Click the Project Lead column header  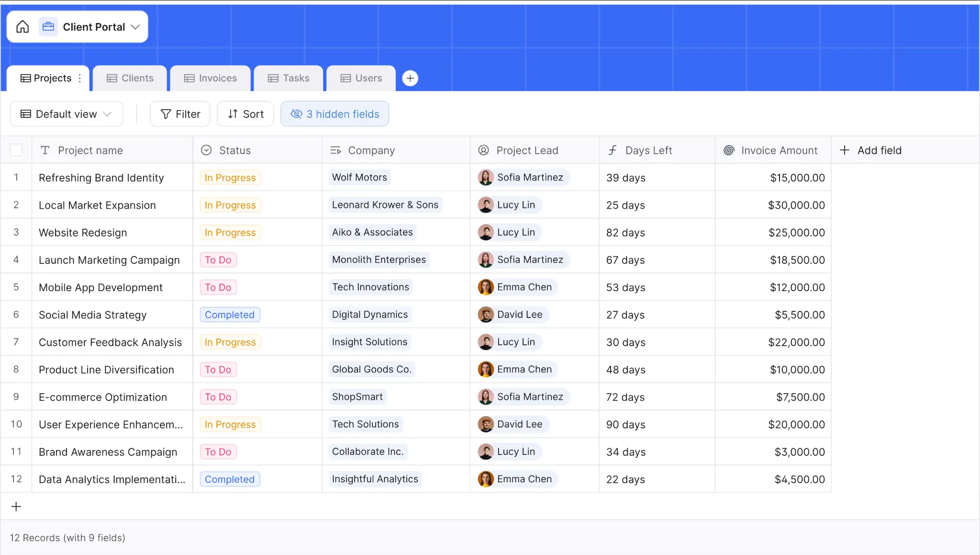[535, 150]
